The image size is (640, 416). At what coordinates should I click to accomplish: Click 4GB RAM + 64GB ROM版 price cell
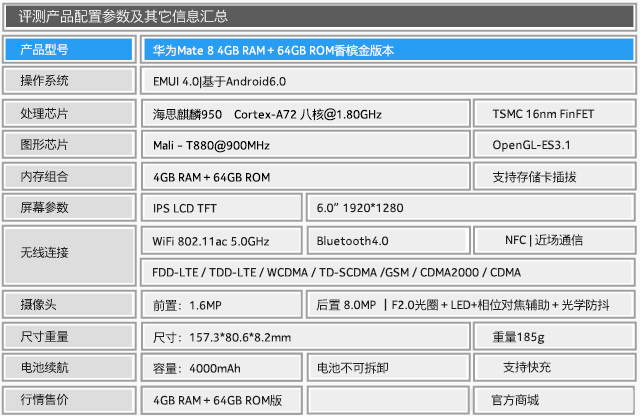(222, 400)
